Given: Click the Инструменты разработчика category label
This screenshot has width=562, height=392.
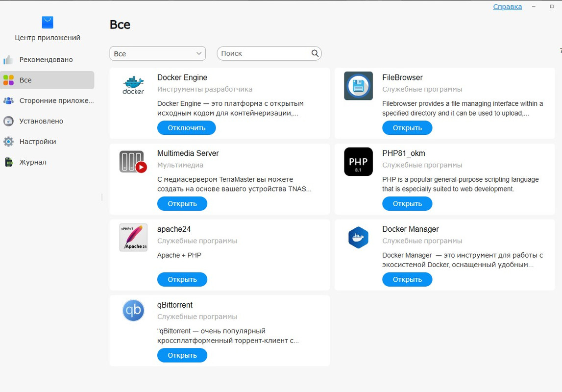Looking at the screenshot, I should (205, 89).
